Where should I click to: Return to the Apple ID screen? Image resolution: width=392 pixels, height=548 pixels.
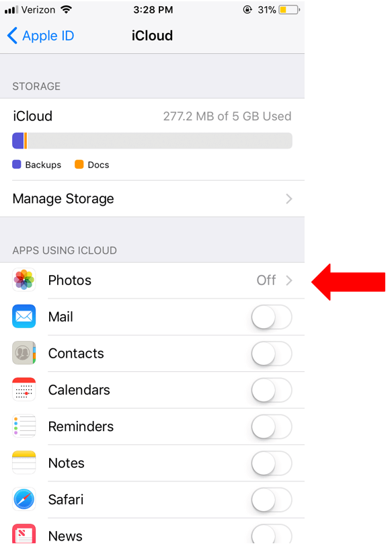click(40, 36)
